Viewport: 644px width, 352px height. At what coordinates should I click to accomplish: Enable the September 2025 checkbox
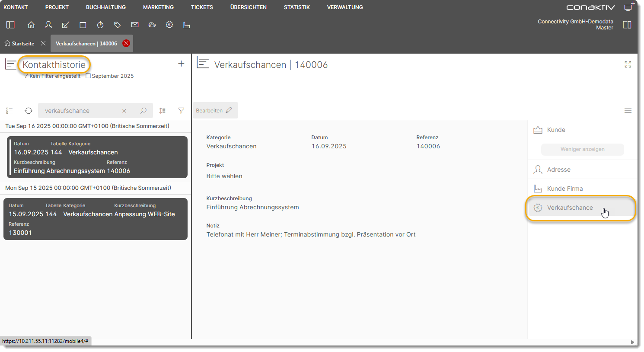point(88,76)
